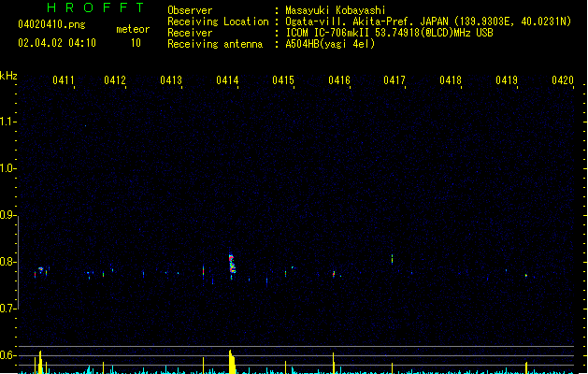Click the 0411 time marker
The width and height of the screenshot is (588, 374).
point(64,80)
